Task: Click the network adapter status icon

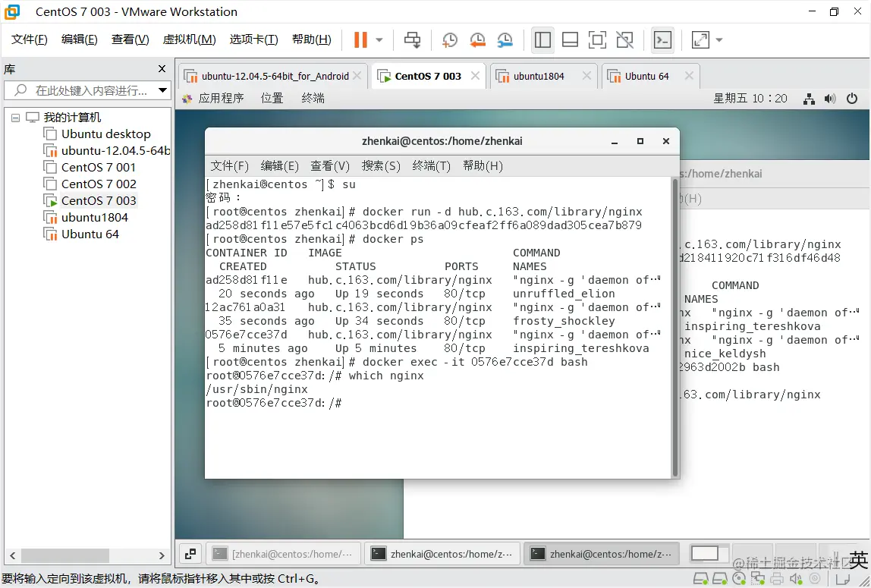Action: (758, 579)
